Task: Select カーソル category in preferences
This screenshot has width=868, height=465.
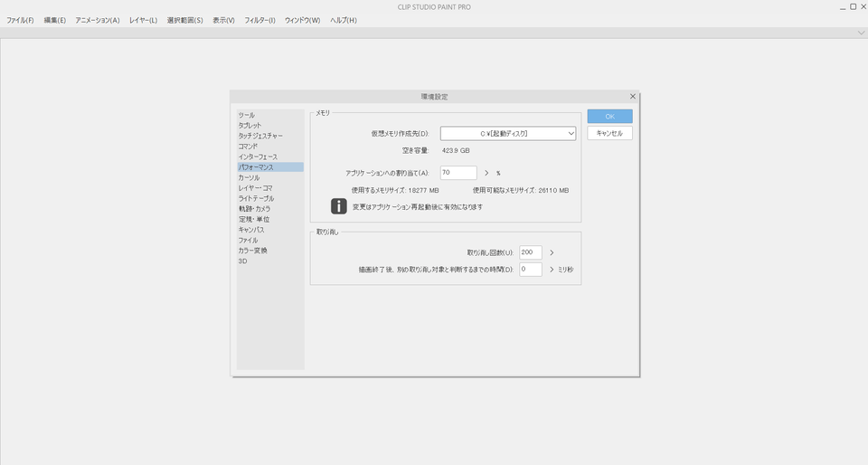Action: pyautogui.click(x=249, y=178)
